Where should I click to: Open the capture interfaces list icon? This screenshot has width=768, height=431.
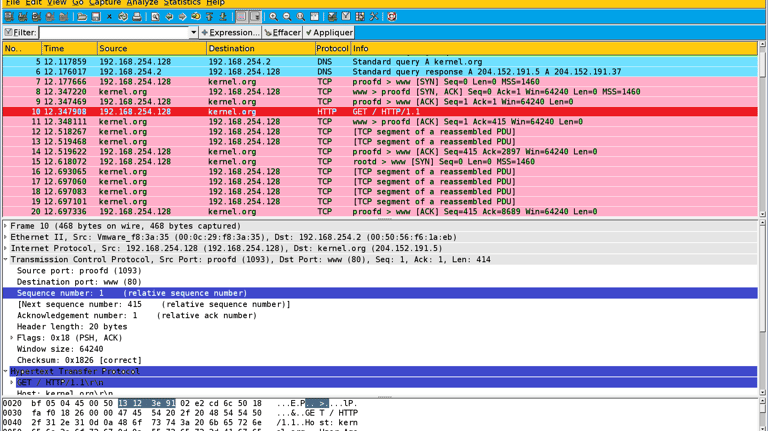pos(9,17)
